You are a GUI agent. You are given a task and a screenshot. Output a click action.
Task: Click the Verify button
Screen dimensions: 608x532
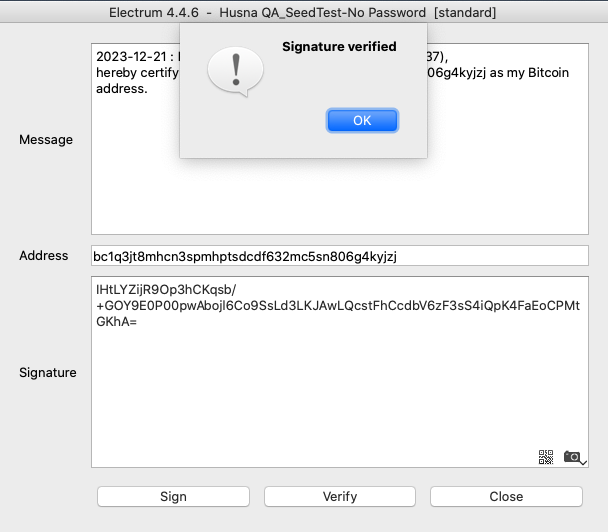pos(340,496)
